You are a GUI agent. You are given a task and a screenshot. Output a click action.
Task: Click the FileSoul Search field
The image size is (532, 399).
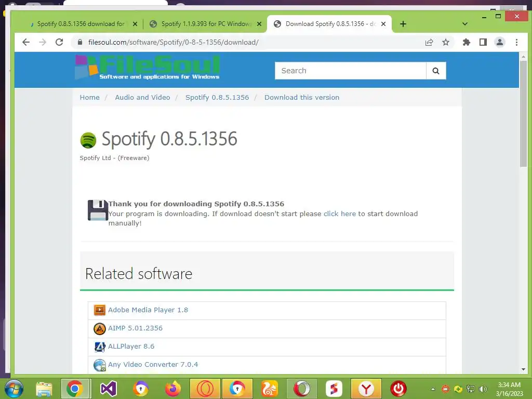pos(350,71)
